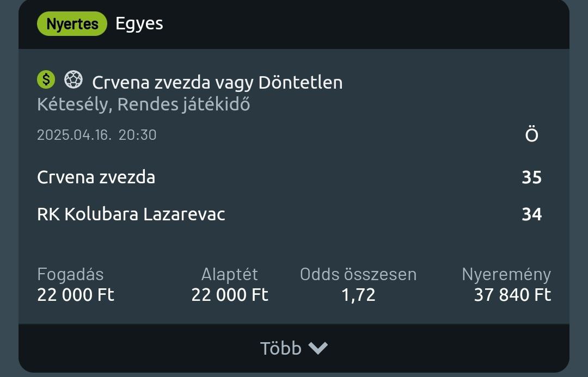Click the 2025.04.16. 20:30 match date
The height and width of the screenshot is (377, 588).
(96, 135)
